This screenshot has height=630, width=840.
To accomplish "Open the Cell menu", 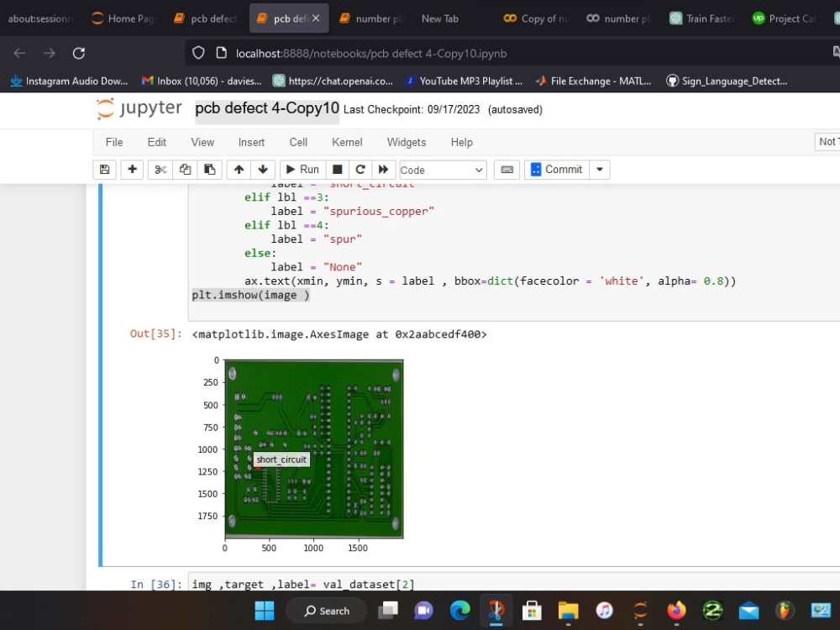I will [x=298, y=142].
